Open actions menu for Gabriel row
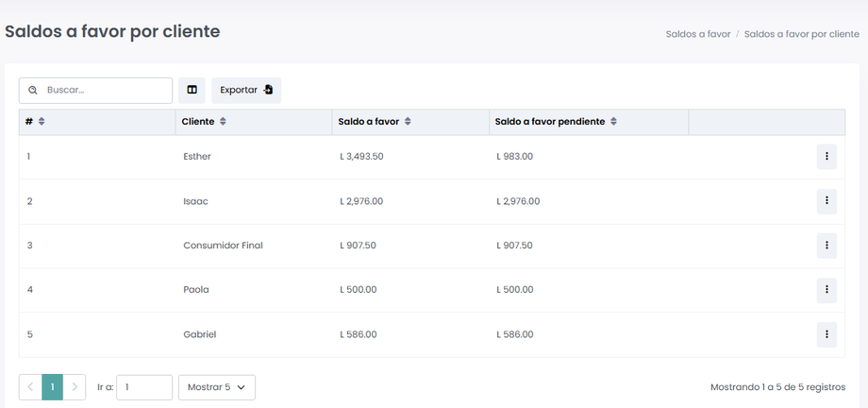Viewport: 868px width, 408px height. pyautogui.click(x=826, y=334)
